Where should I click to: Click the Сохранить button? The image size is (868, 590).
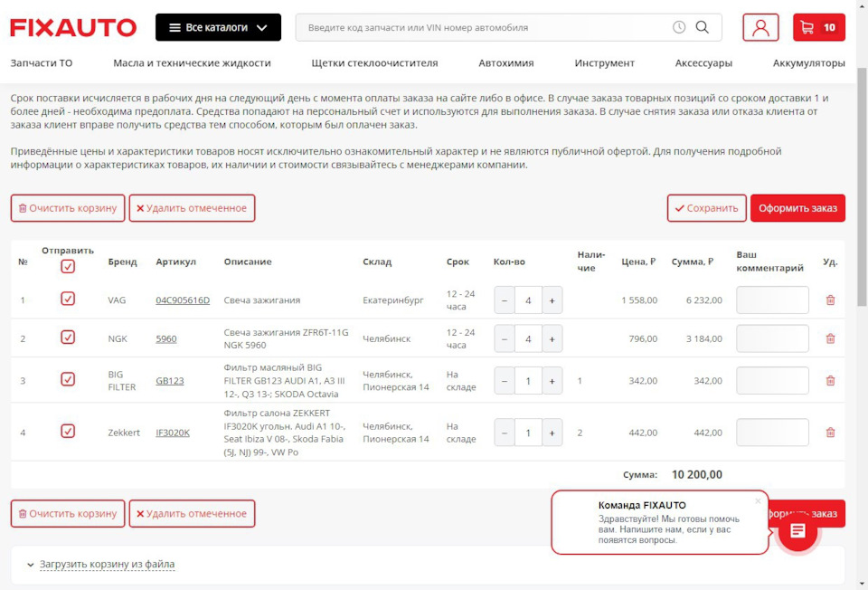point(706,208)
